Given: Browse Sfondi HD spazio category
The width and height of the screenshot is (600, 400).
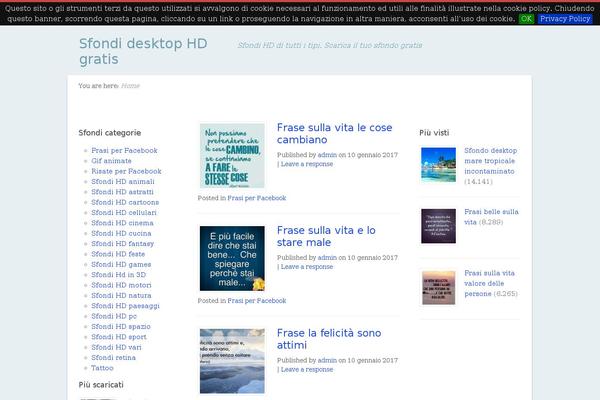Looking at the screenshot, I should pos(121,326).
